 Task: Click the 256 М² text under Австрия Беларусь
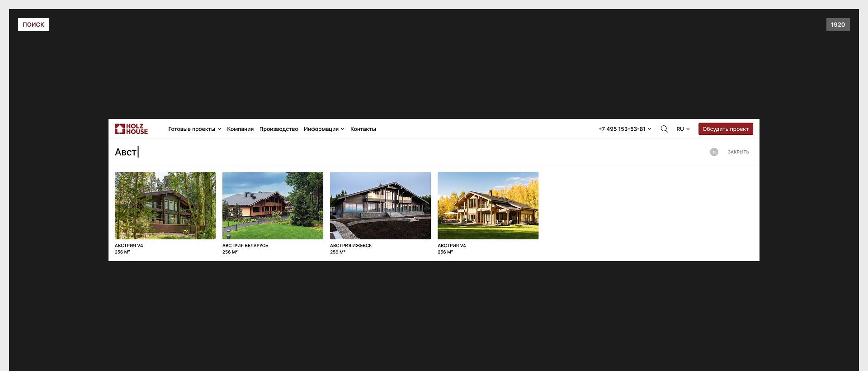[x=230, y=252]
